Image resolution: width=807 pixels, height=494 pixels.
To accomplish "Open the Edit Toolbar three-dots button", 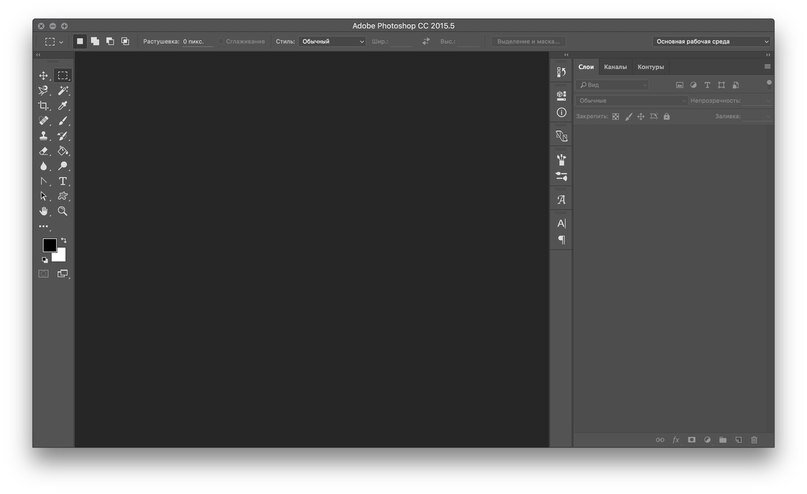I will point(43,226).
